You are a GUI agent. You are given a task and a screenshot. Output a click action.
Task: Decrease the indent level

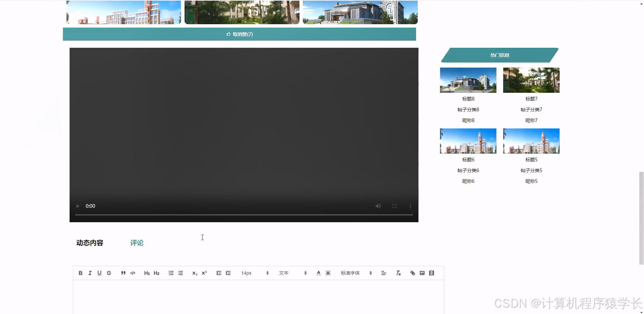tap(219, 273)
